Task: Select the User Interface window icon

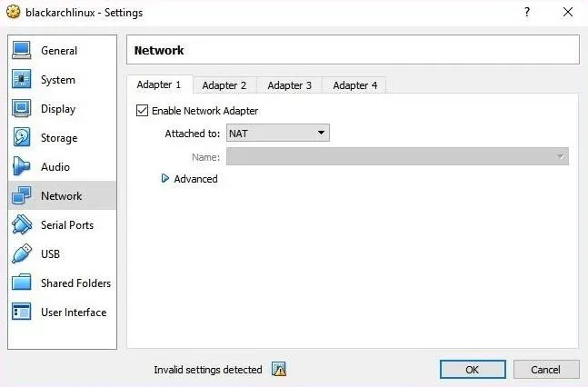Action: click(22, 312)
